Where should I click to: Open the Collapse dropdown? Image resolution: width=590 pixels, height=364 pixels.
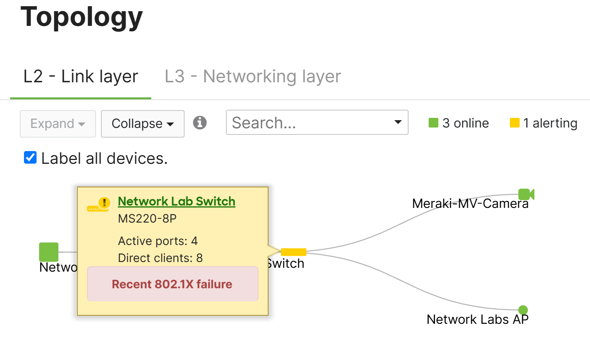[143, 124]
